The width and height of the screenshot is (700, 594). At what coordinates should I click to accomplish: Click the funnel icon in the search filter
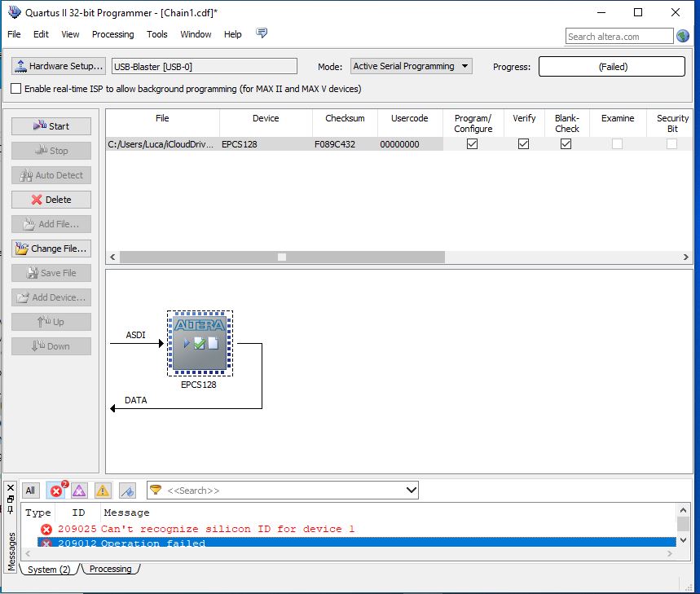coord(156,490)
